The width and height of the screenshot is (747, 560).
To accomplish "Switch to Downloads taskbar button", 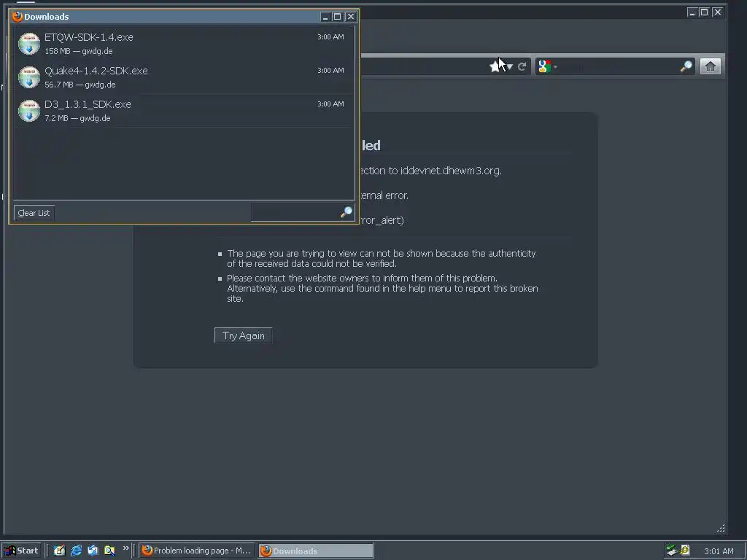I will (x=317, y=551).
